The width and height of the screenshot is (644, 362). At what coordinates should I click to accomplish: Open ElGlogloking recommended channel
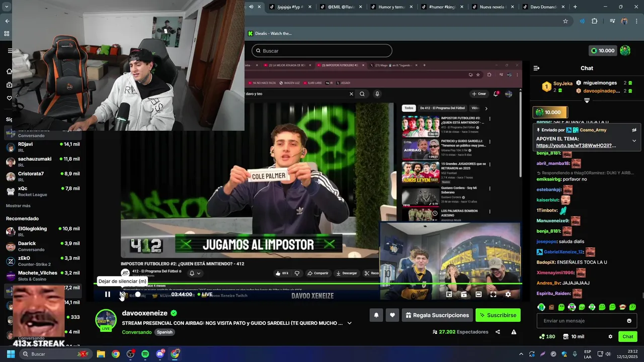[43, 231]
